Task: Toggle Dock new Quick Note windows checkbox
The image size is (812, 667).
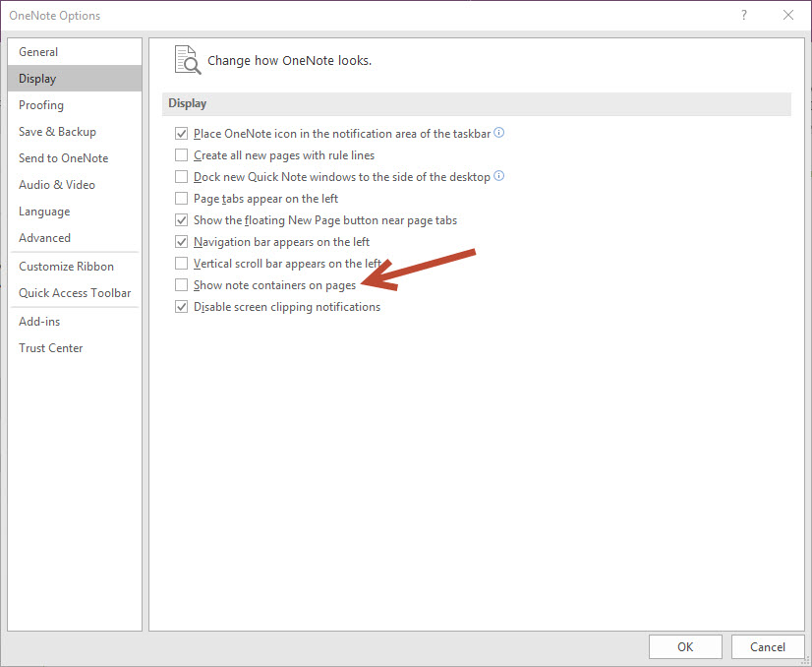Action: 181,177
